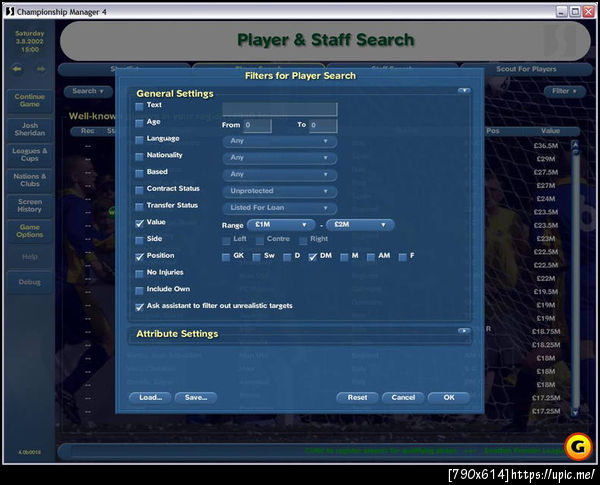The height and width of the screenshot is (485, 600).
Task: Switch to Scout For Players tab
Action: coord(526,69)
